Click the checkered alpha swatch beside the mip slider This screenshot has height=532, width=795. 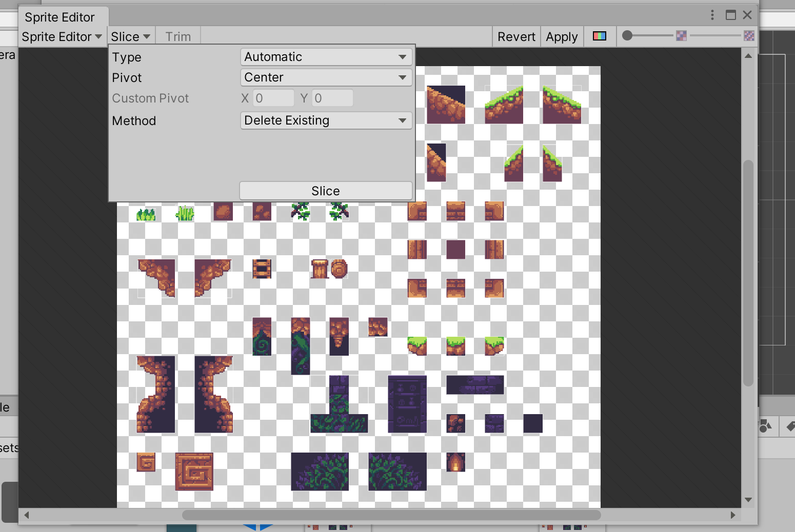(x=682, y=36)
